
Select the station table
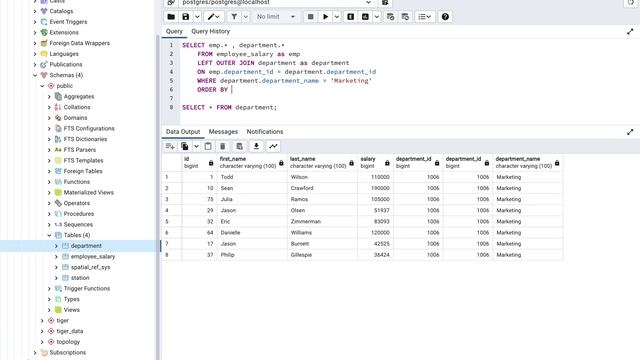tap(80, 278)
